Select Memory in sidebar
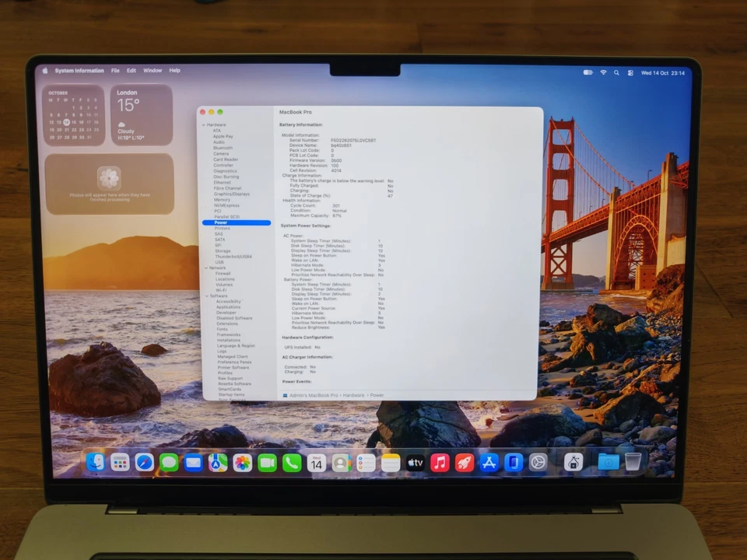Screen dimensions: 747x560 pos(222,200)
